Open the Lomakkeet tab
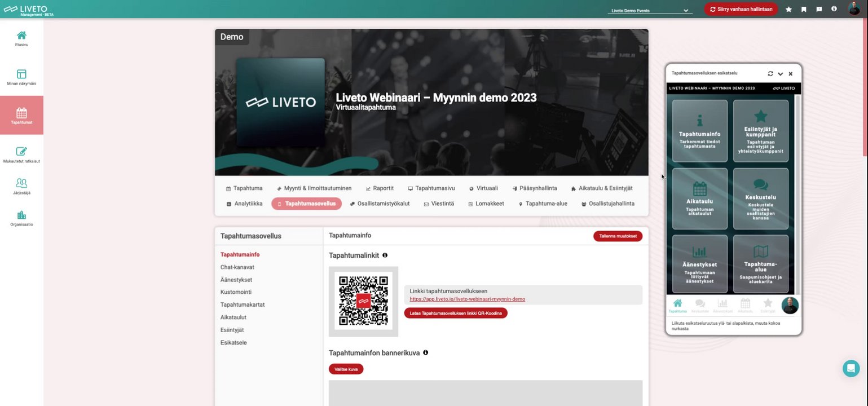The width and height of the screenshot is (868, 406). (486, 204)
